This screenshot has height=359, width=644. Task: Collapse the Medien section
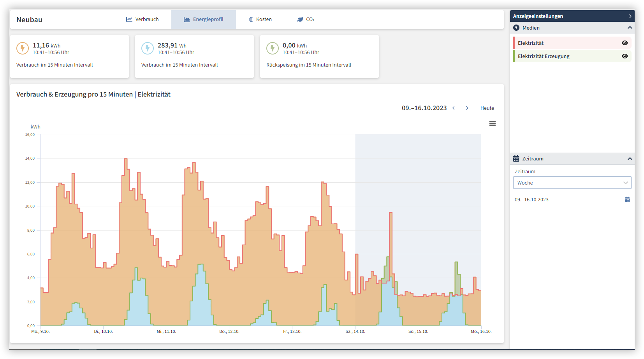(x=630, y=28)
